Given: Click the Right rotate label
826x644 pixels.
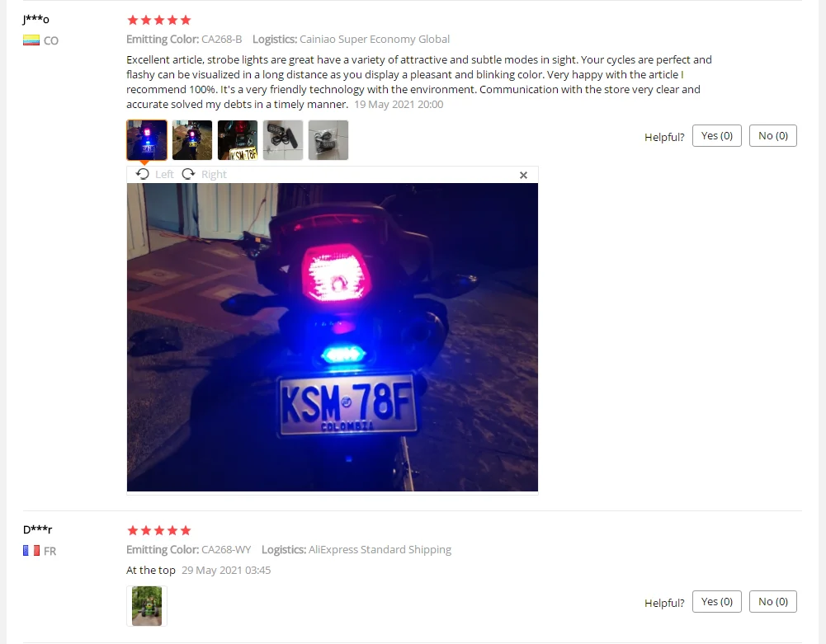Looking at the screenshot, I should (x=214, y=174).
